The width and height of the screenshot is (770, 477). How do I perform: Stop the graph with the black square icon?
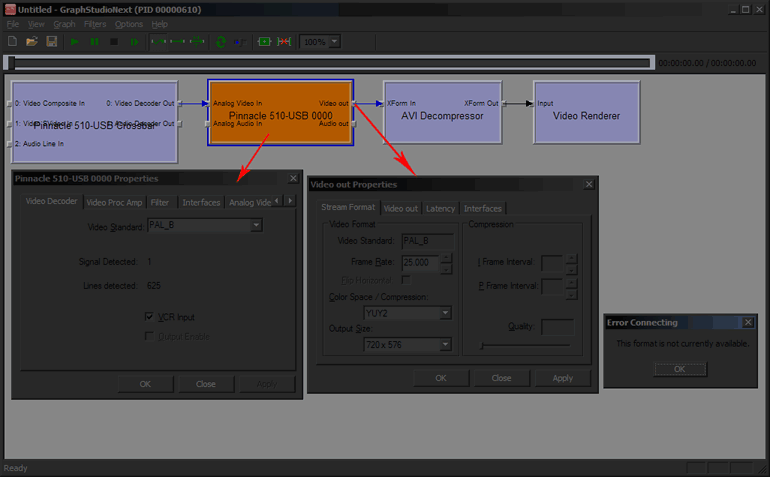114,42
